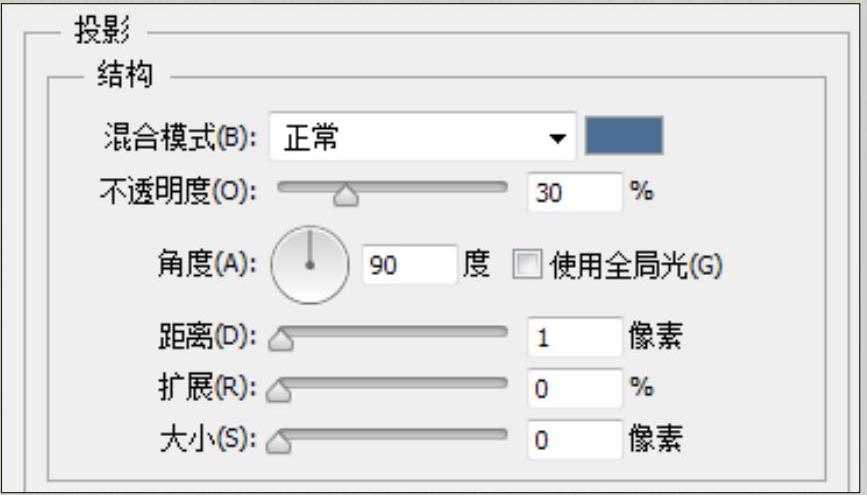The height and width of the screenshot is (495, 867).
Task: Click the 混合模式(B) label
Action: pos(181,137)
